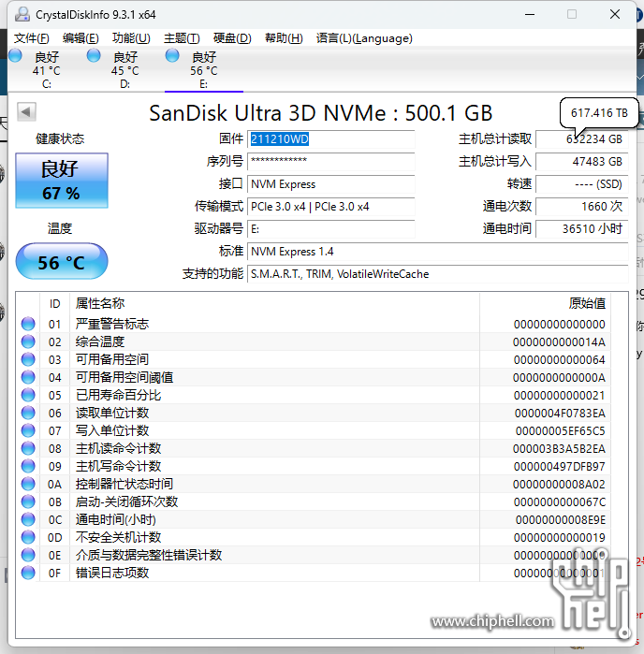Screen dimensions: 644x654
Task: Click the ID column header
Action: [54, 304]
